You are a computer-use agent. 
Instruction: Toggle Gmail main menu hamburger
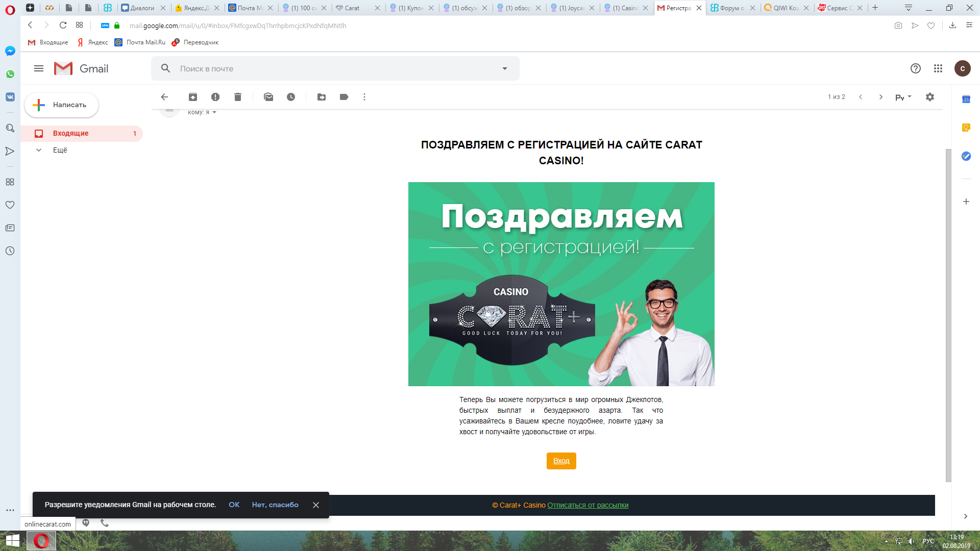(39, 68)
